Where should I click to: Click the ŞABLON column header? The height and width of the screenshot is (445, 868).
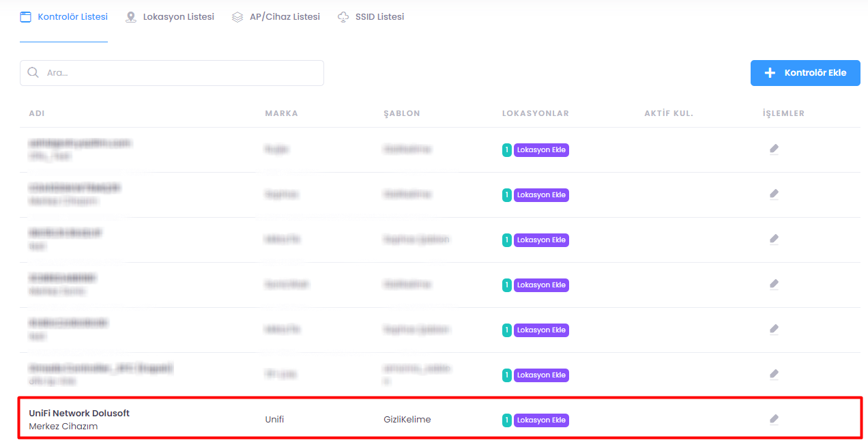point(401,113)
